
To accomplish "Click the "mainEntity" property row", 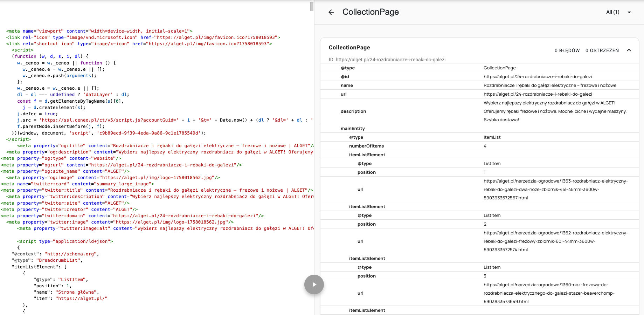I will pyautogui.click(x=479, y=128).
